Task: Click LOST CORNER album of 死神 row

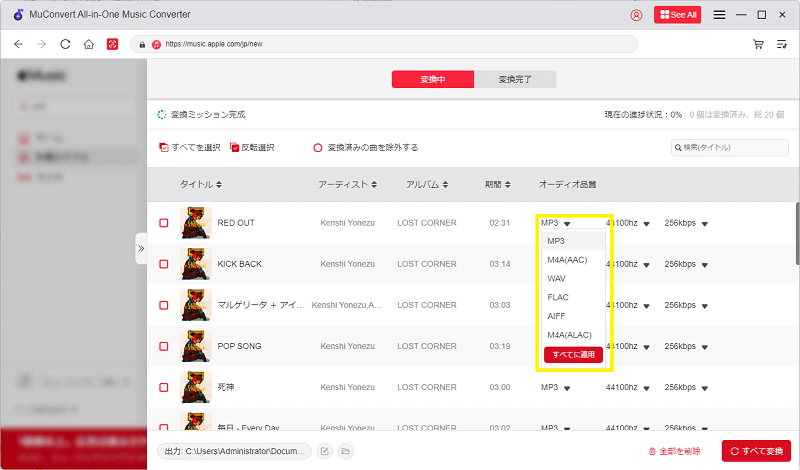Action: click(x=427, y=387)
